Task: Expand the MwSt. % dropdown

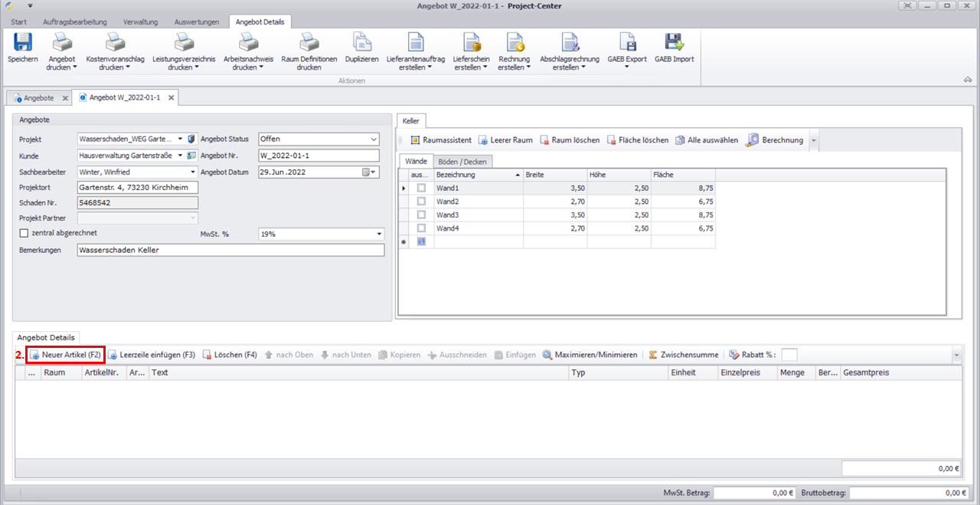Action: (378, 234)
